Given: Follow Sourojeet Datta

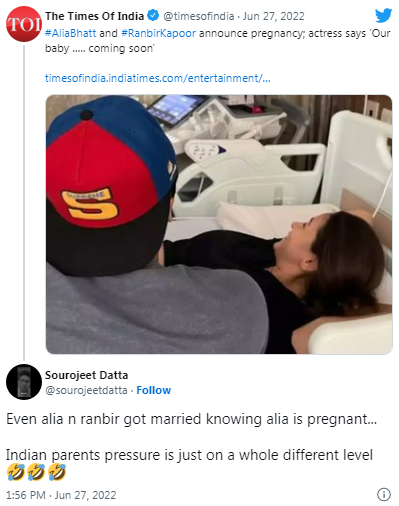Looking at the screenshot, I should (154, 390).
